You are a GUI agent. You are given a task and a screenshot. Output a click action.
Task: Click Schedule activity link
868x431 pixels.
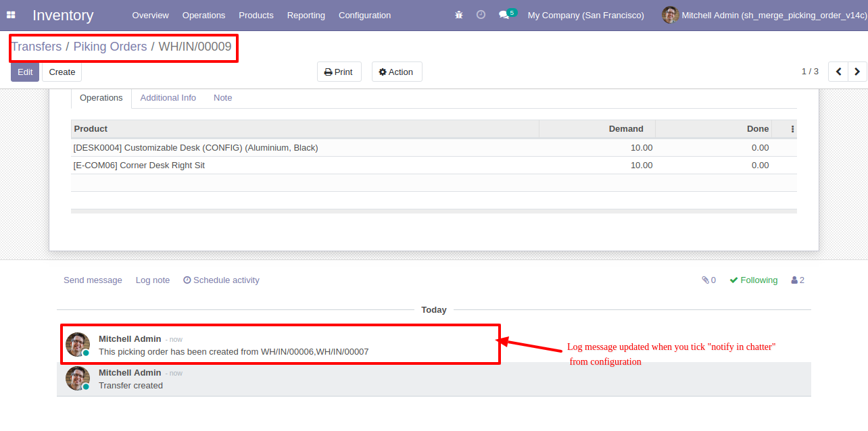coord(221,280)
